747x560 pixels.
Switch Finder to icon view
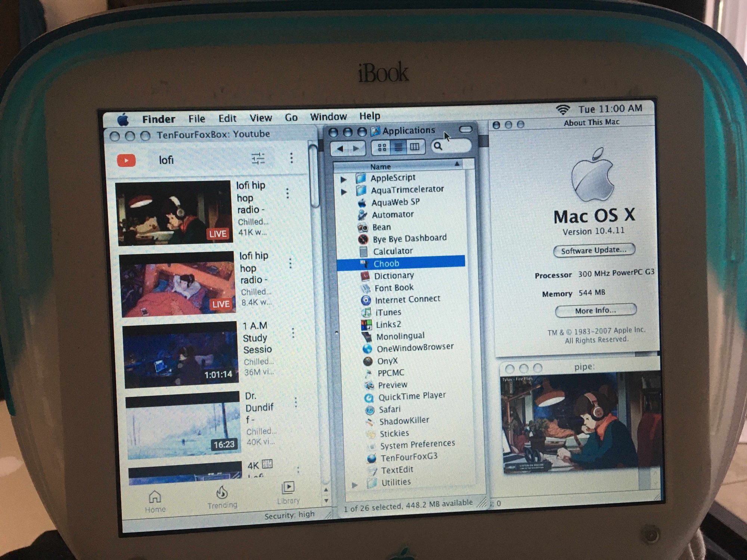click(382, 148)
